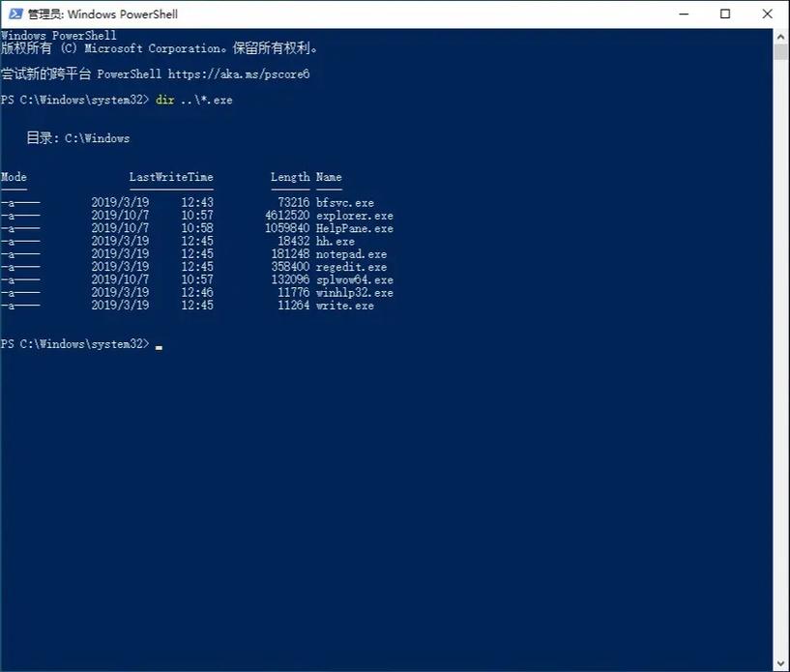Click the file name bfsvc.exe
The height and width of the screenshot is (672, 790).
[345, 202]
